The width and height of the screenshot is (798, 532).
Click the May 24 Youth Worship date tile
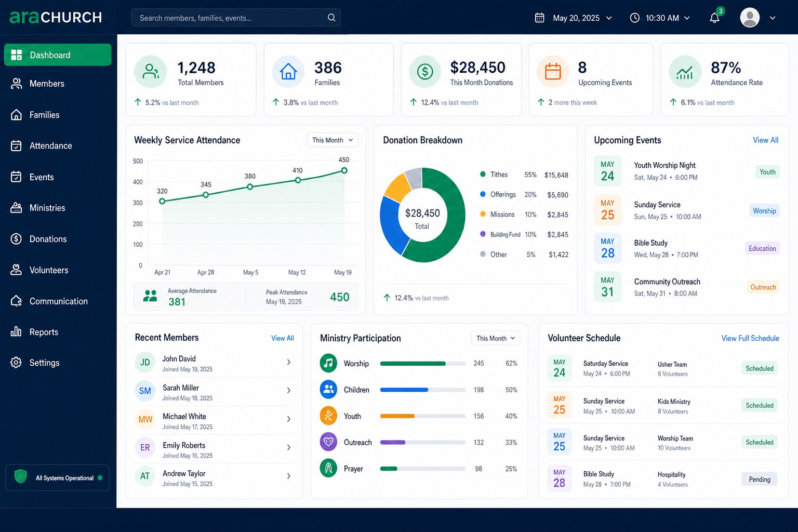607,170
